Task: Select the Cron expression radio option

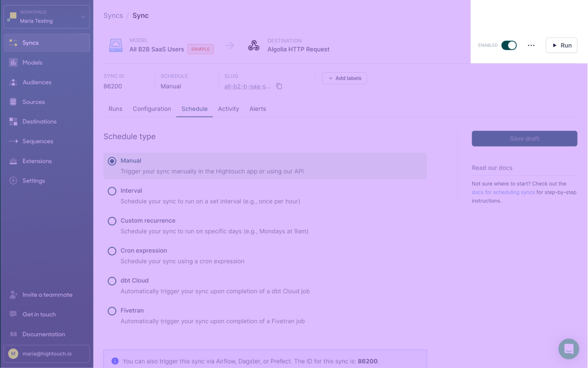Action: 112,251
